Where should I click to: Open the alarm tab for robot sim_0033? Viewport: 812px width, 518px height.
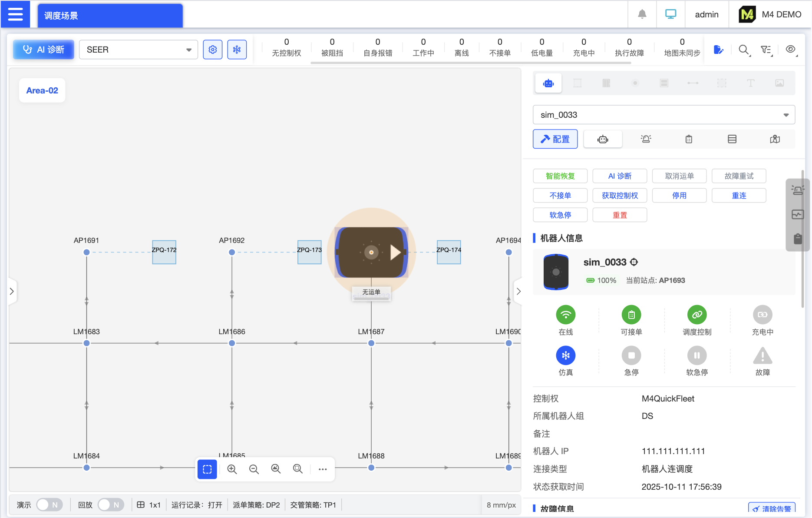646,139
